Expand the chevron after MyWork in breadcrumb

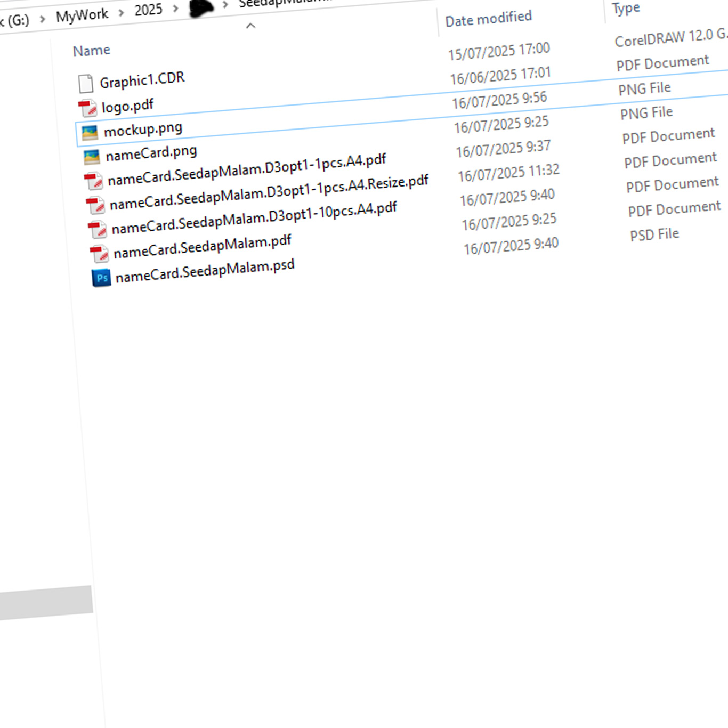[x=122, y=12]
